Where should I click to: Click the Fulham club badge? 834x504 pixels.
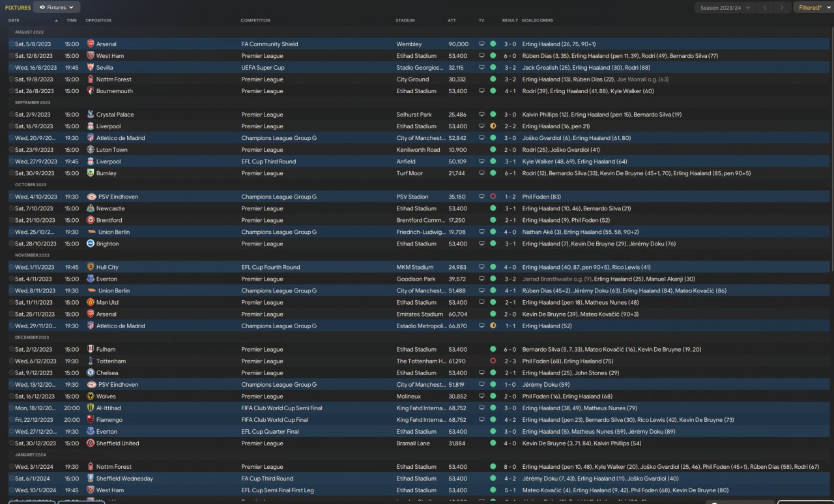point(91,350)
